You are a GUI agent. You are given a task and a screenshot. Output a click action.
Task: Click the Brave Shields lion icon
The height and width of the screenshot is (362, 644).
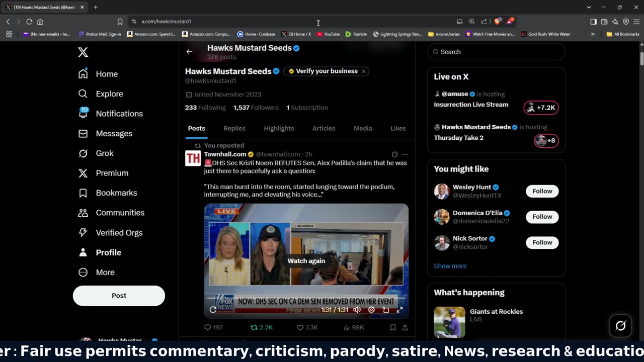[x=497, y=21]
